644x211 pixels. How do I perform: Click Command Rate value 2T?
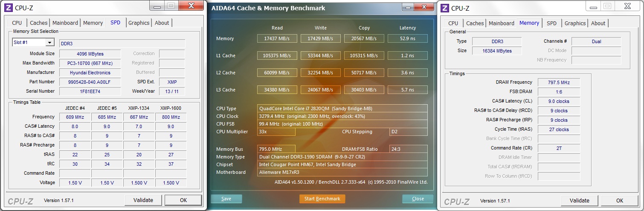coord(559,148)
